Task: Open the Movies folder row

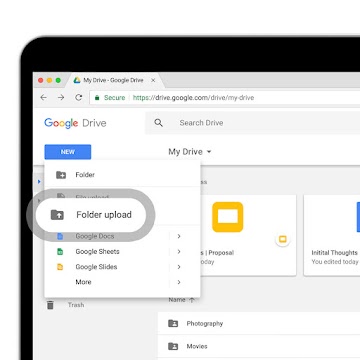Action: (259, 346)
